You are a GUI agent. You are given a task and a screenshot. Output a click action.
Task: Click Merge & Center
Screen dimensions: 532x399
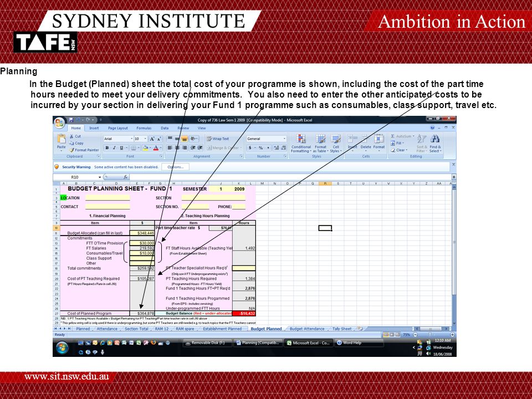point(223,148)
